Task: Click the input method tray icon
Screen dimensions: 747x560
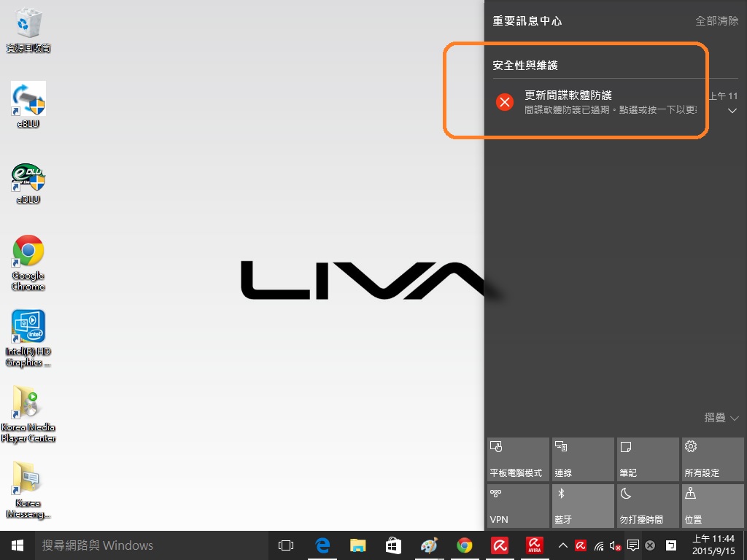Action: click(671, 545)
